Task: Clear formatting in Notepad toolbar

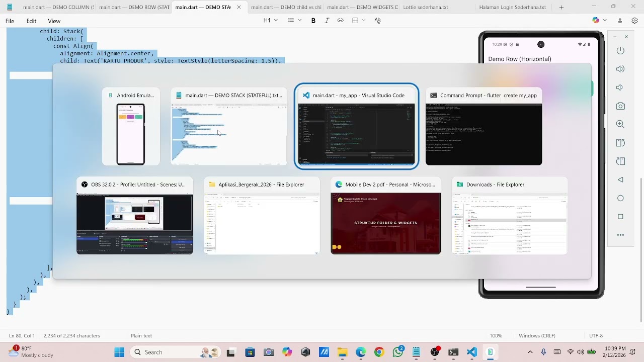Action: point(378,21)
